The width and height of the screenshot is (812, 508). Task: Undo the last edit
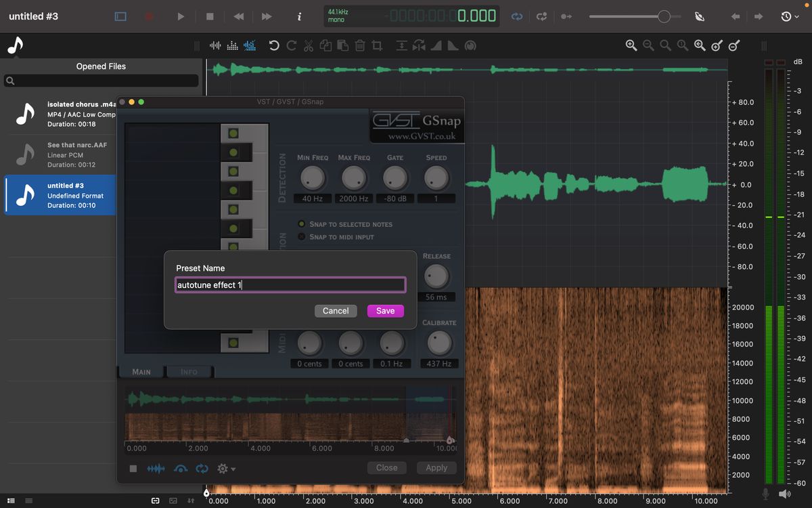pos(273,45)
